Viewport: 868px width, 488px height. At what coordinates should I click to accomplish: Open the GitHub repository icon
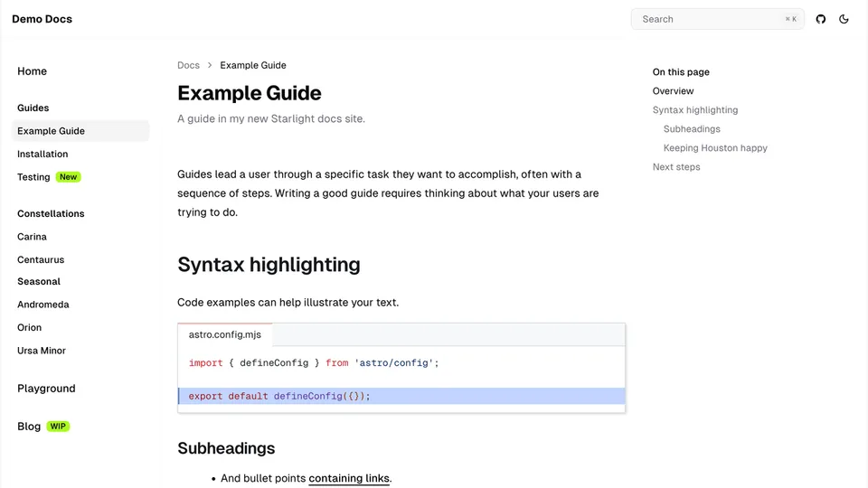point(821,19)
